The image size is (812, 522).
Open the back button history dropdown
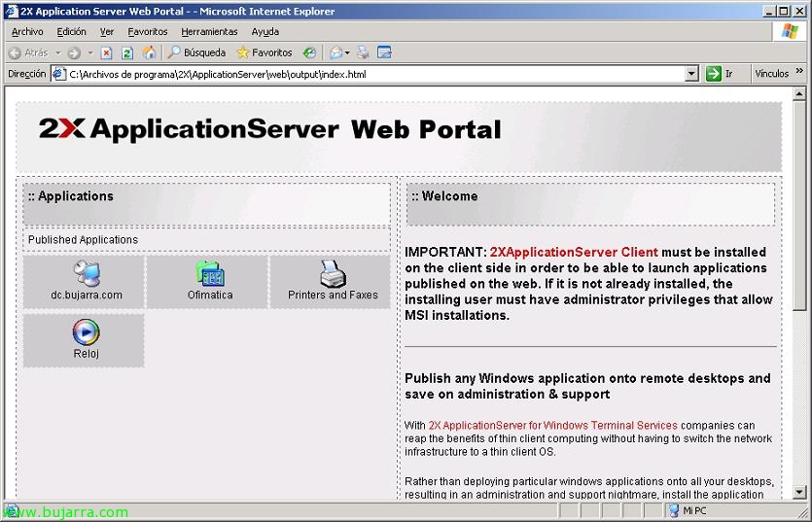pos(58,52)
